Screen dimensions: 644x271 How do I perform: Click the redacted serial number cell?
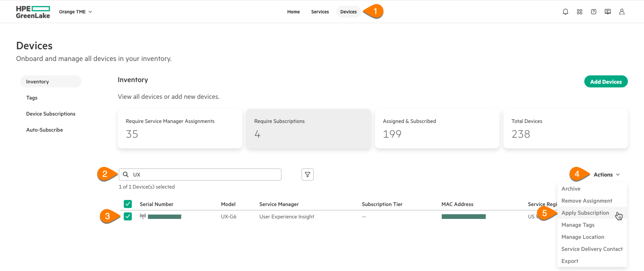click(164, 217)
